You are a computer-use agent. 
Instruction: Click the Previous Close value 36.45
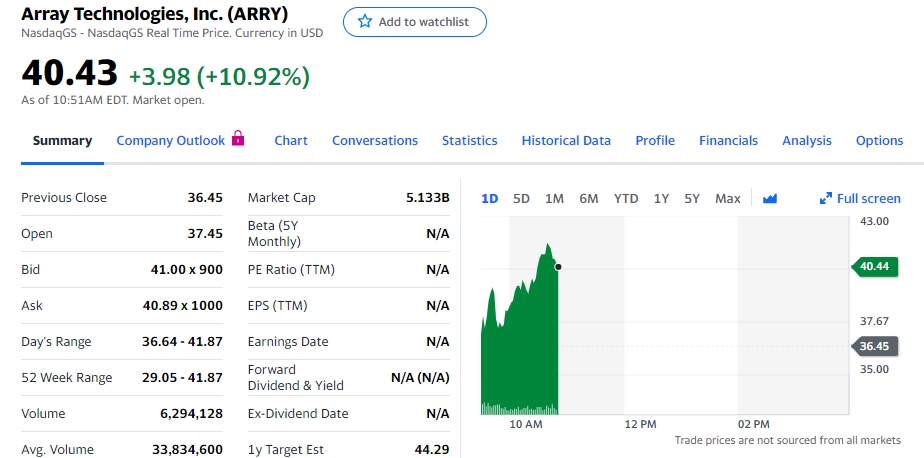tap(205, 197)
